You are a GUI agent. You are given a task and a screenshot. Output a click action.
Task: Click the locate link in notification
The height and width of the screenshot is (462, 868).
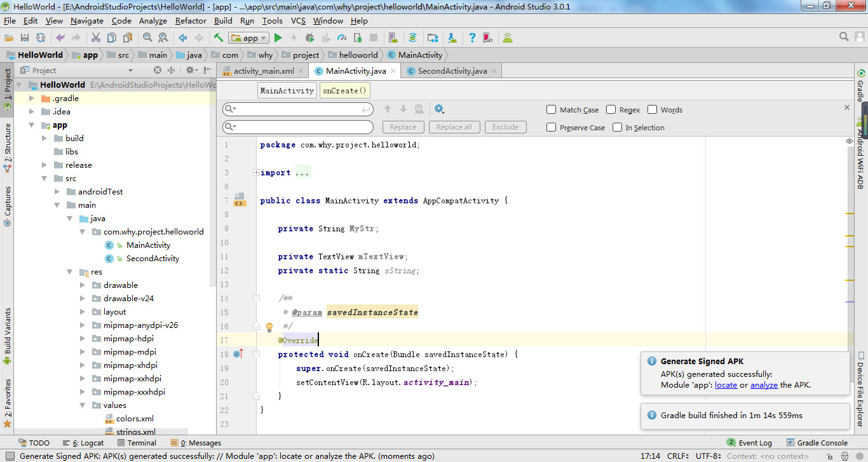(726, 385)
